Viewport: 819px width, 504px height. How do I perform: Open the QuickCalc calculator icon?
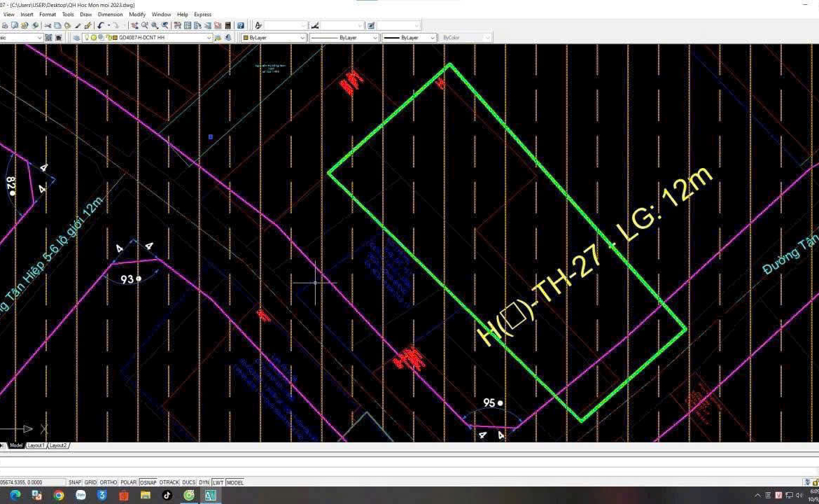tap(227, 25)
